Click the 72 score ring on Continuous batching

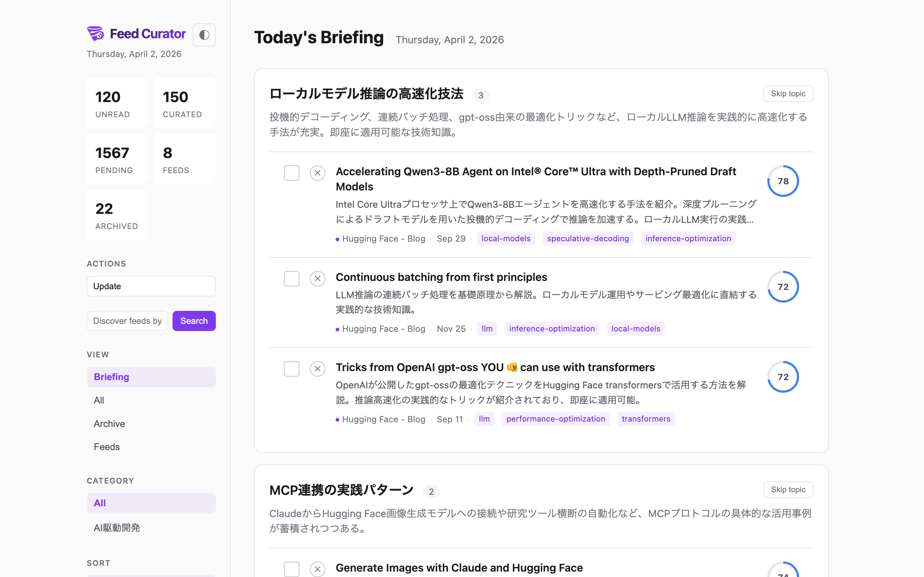(783, 287)
